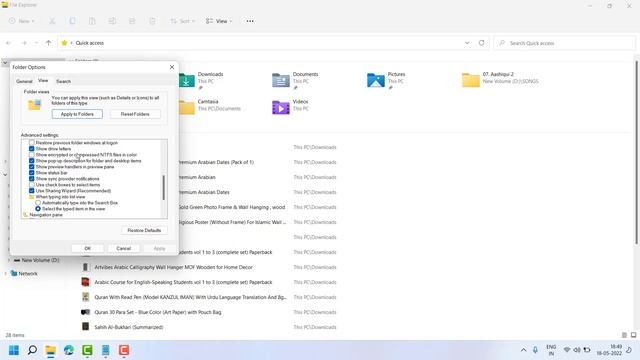Viewport: 640px width, 360px height.
Task: Click the Search Quick access field
Action: point(565,43)
